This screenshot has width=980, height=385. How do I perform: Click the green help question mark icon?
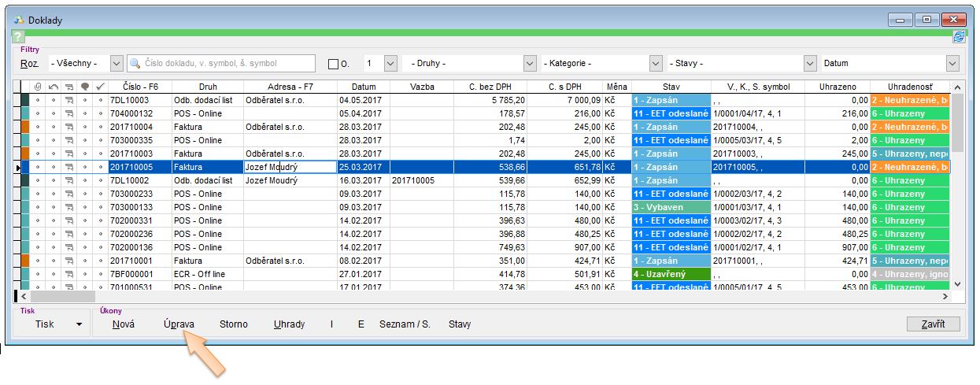[x=19, y=37]
